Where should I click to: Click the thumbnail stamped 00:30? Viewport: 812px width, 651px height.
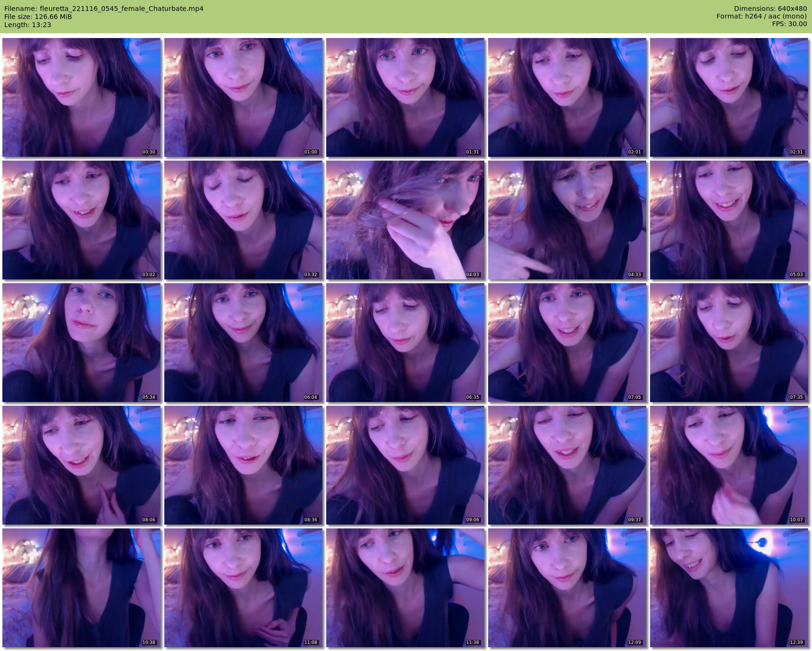[81, 97]
